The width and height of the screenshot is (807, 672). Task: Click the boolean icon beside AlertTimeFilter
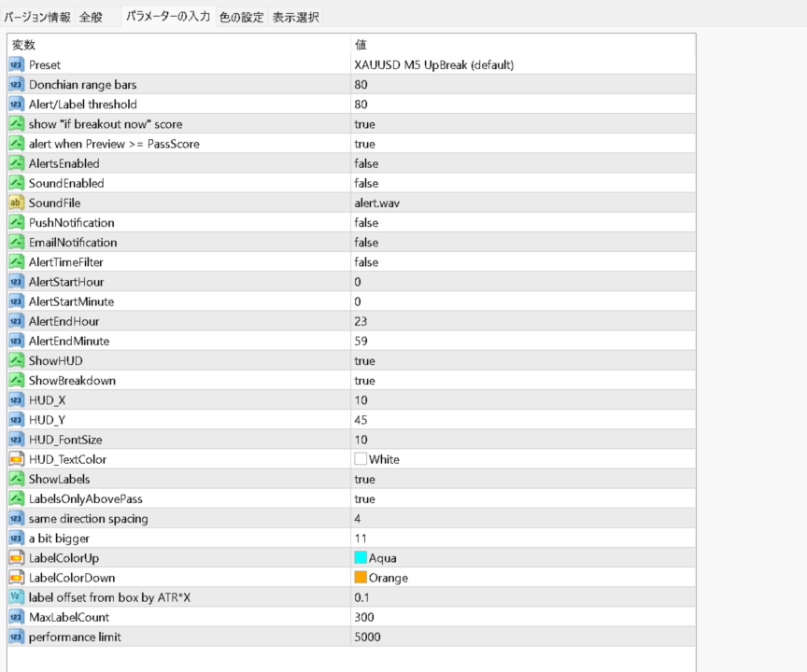pyautogui.click(x=16, y=262)
